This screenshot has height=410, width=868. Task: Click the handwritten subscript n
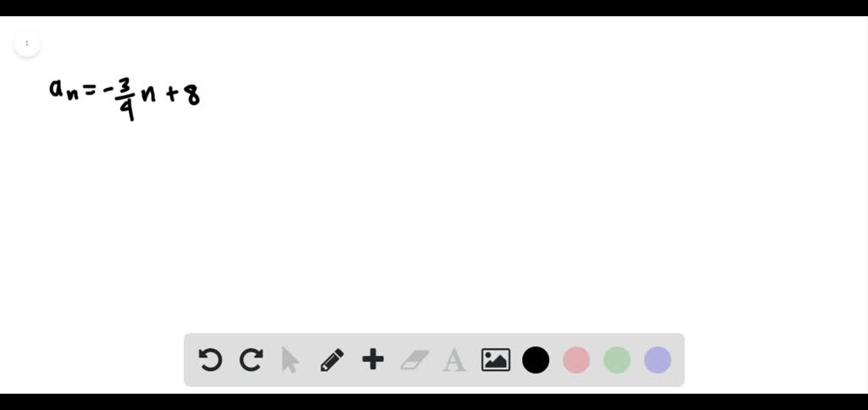(72, 96)
